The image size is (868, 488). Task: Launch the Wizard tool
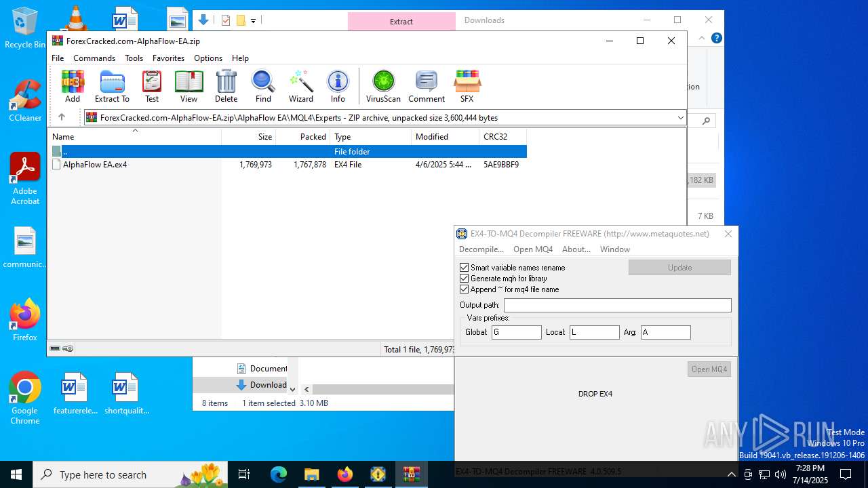(x=300, y=86)
